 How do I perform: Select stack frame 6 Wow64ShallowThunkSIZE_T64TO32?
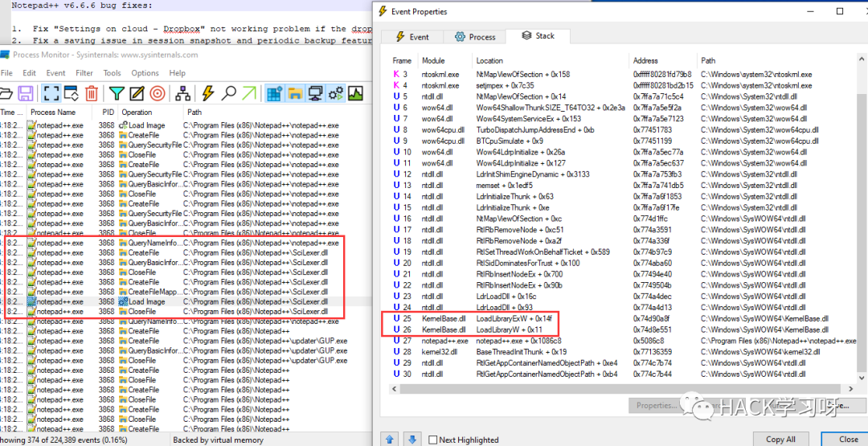(623, 108)
